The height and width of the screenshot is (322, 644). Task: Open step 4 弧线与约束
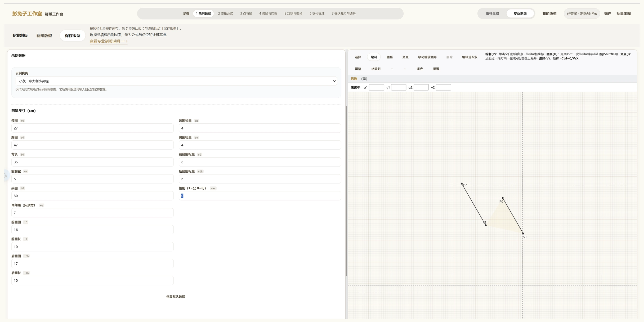[x=268, y=14]
